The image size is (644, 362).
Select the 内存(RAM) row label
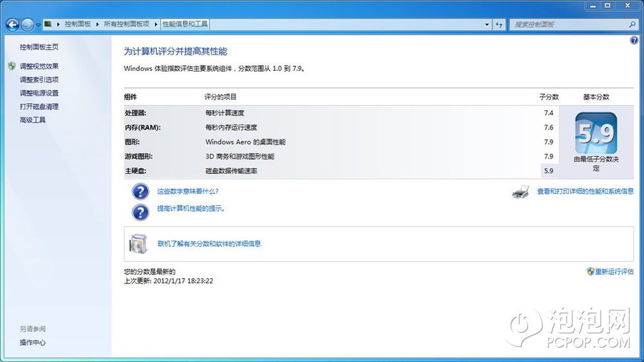tap(143, 128)
